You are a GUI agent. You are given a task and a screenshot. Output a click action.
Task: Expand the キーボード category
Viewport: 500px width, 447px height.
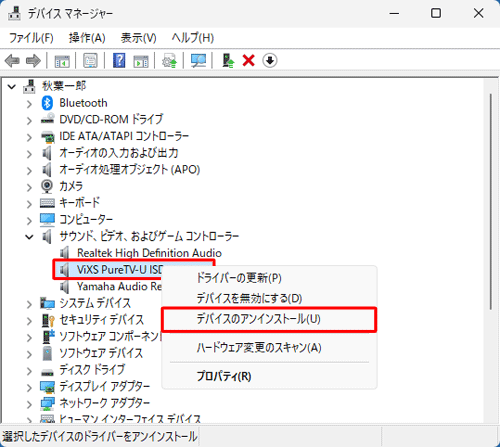click(29, 204)
